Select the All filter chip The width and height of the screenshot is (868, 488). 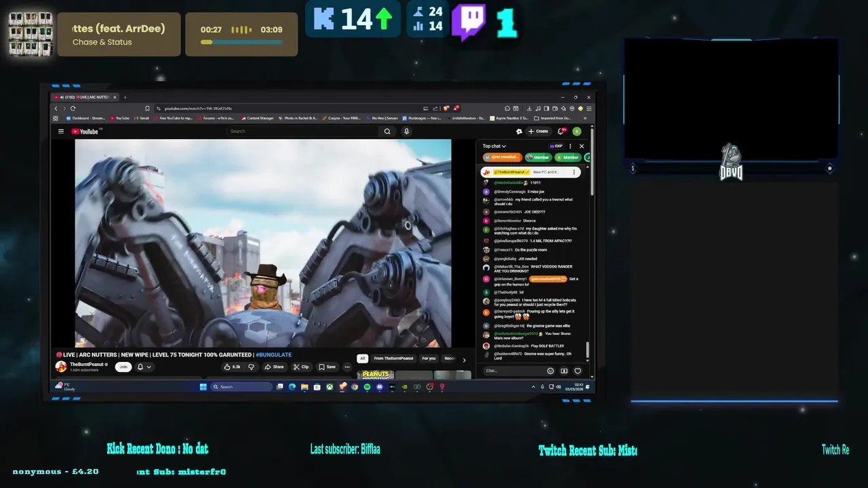coord(363,359)
